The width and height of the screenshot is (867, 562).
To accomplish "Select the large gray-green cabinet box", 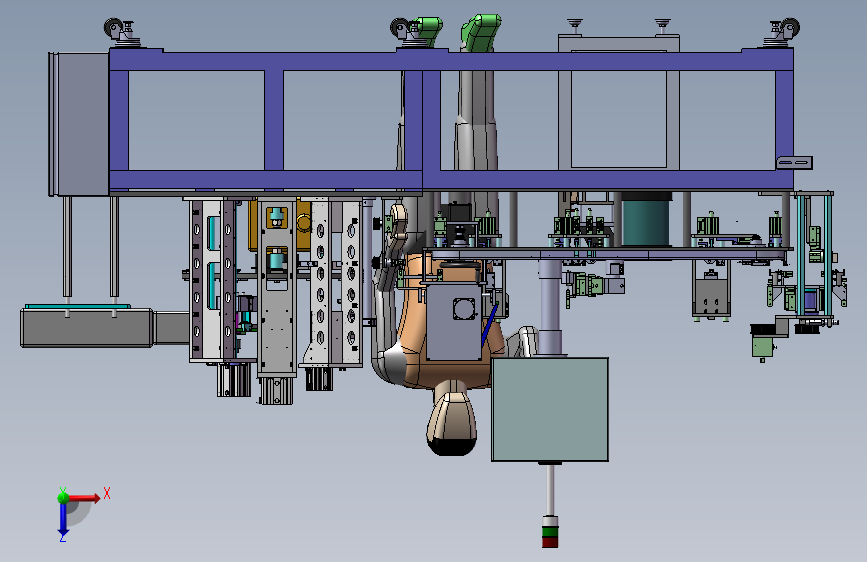I will [x=550, y=409].
